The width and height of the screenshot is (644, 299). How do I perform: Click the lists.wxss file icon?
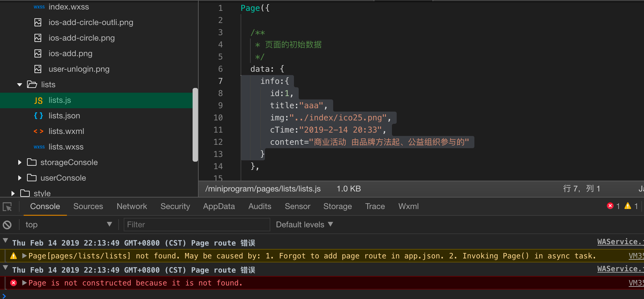click(39, 147)
